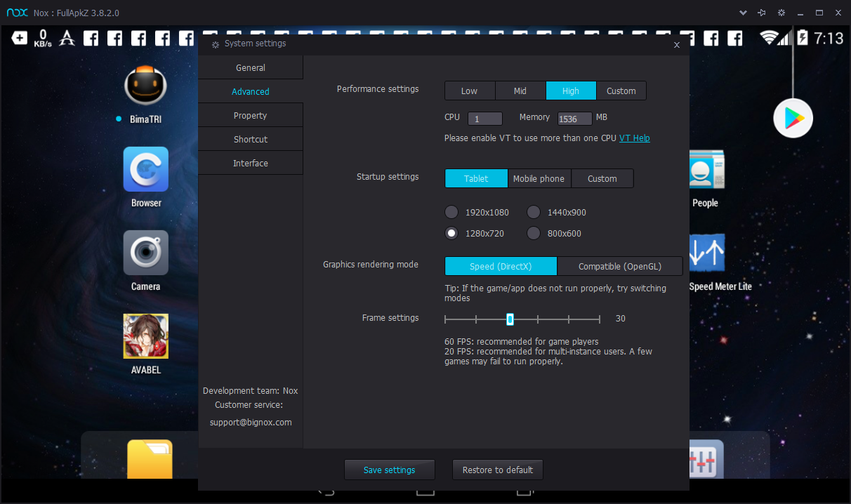This screenshot has height=504, width=851.
Task: Tap the letter A status bar icon
Action: pos(67,39)
